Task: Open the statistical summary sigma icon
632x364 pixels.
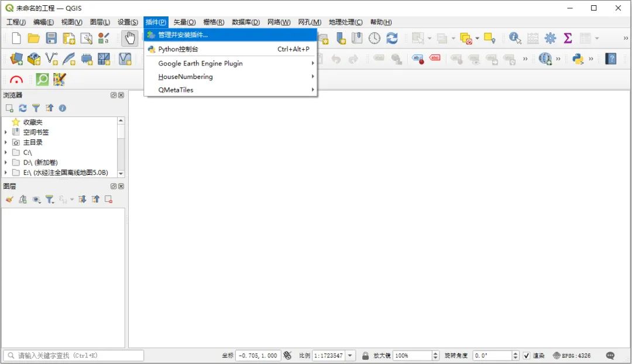Action: tap(568, 38)
